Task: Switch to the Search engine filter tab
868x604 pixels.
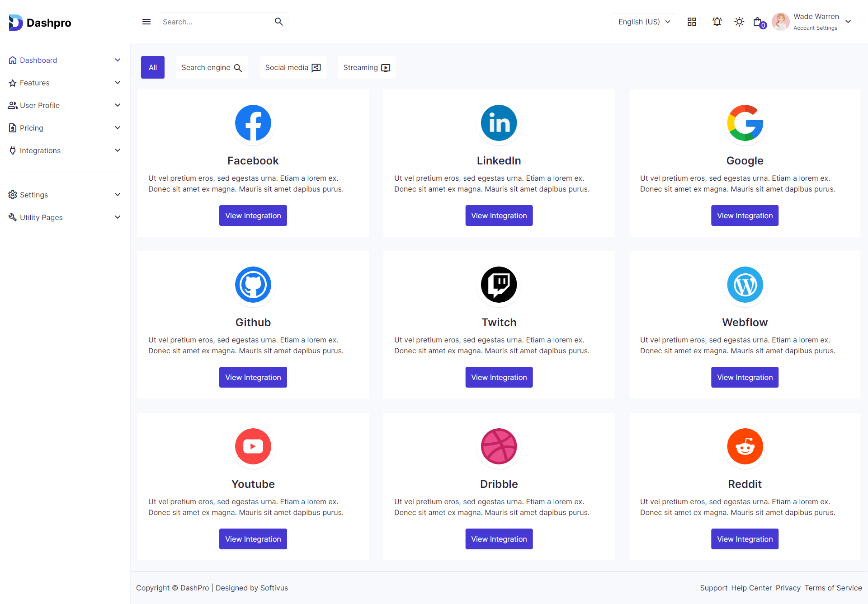Action: (x=212, y=67)
